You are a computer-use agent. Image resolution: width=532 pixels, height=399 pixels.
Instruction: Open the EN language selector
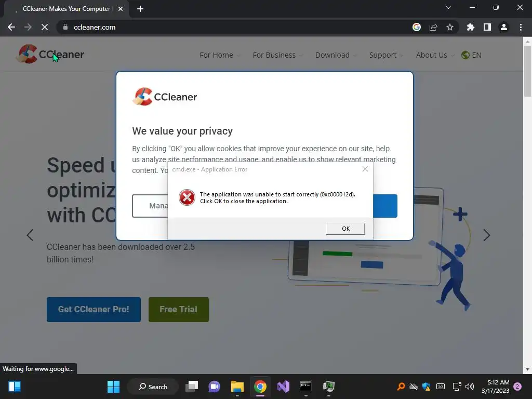472,55
